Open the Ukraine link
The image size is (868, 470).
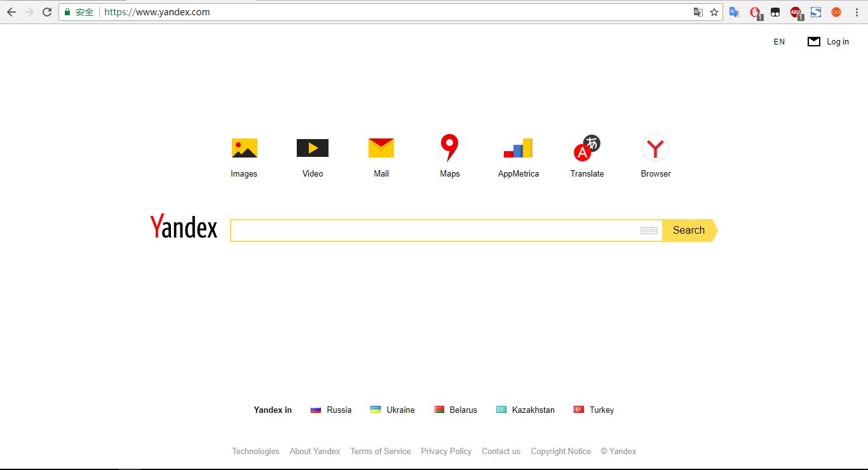tap(400, 410)
